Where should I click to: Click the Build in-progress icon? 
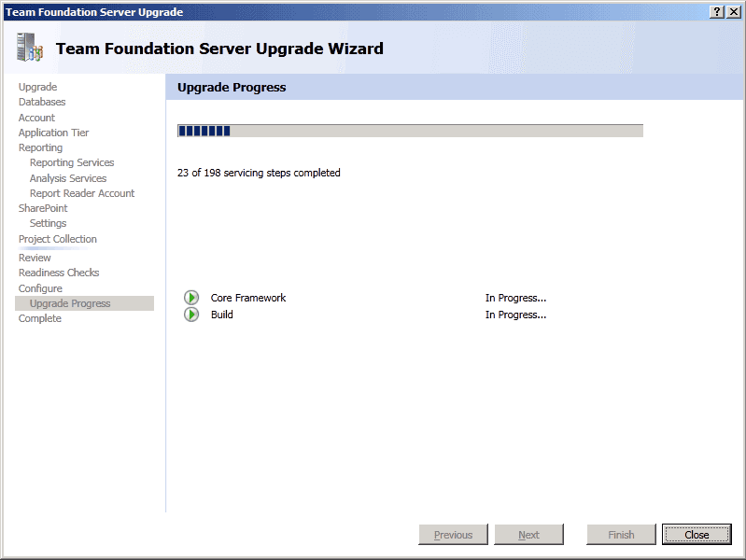pyautogui.click(x=191, y=315)
